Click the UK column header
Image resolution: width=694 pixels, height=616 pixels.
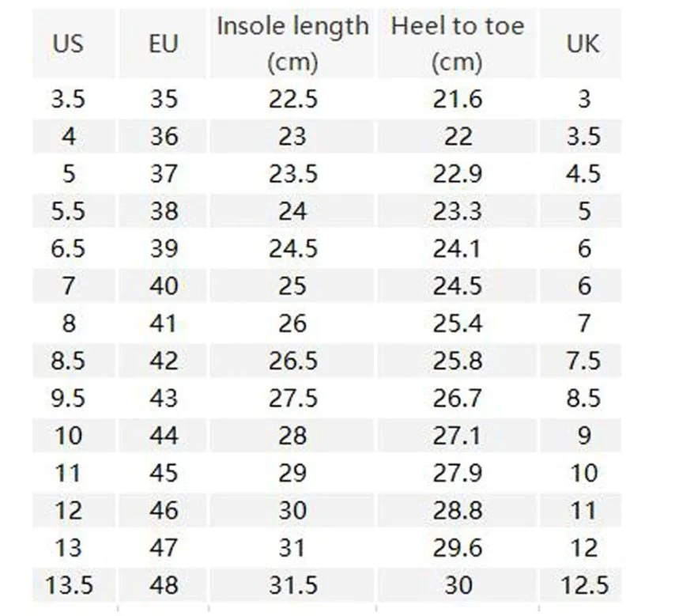coord(583,43)
